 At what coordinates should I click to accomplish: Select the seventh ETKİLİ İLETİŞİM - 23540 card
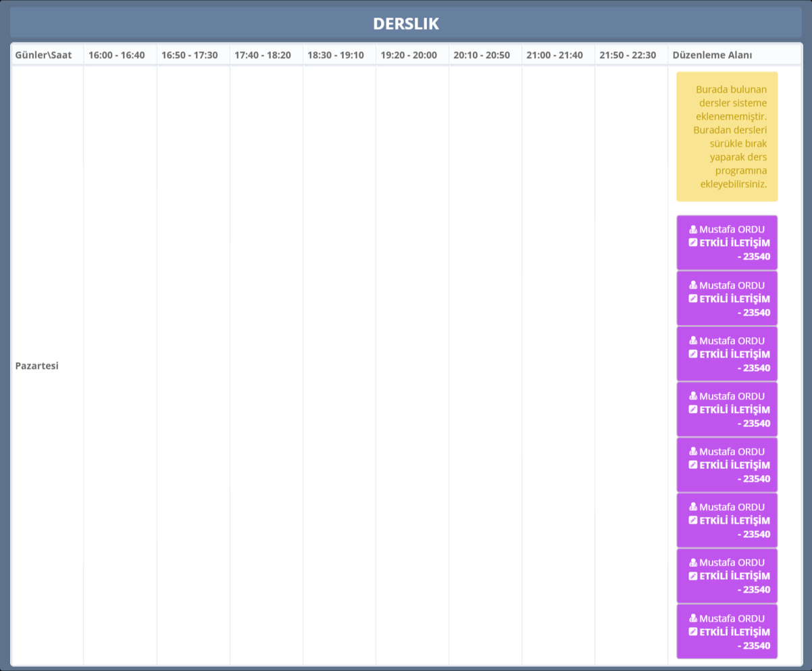[x=727, y=576]
